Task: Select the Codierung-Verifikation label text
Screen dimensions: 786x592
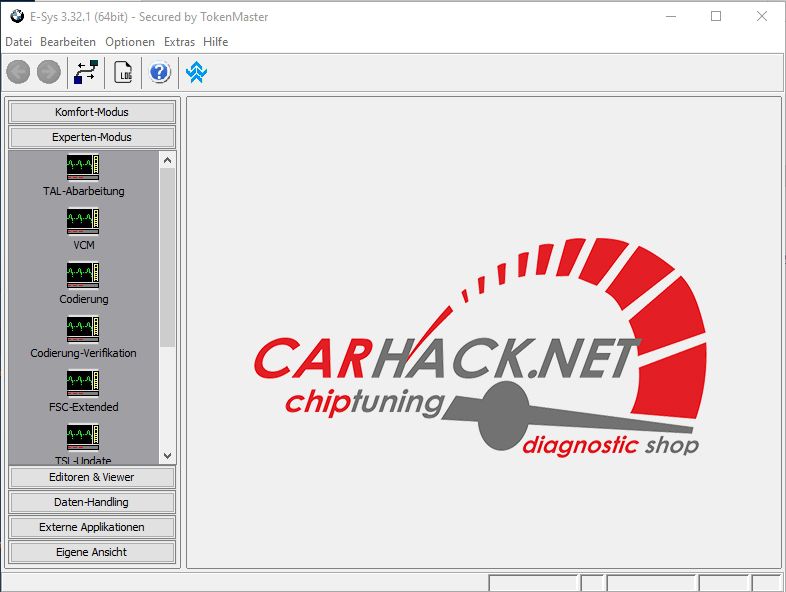Action: pyautogui.click(x=83, y=353)
